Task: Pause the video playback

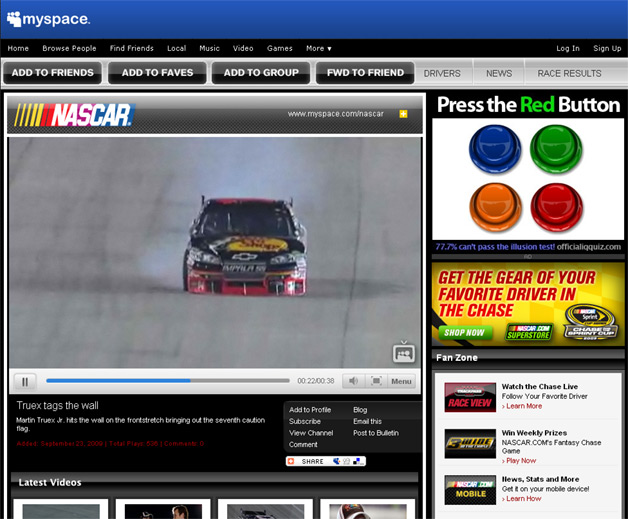Action: (x=25, y=381)
